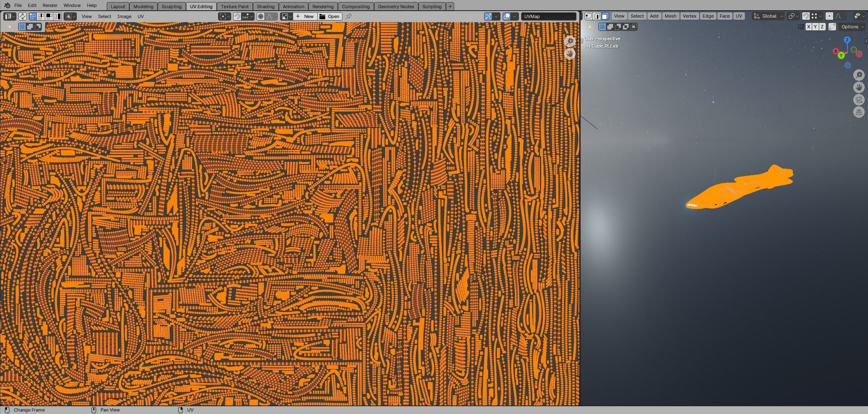Image resolution: width=868 pixels, height=414 pixels.
Task: Open 3D viewport pivot point dropdown
Action: click(794, 16)
